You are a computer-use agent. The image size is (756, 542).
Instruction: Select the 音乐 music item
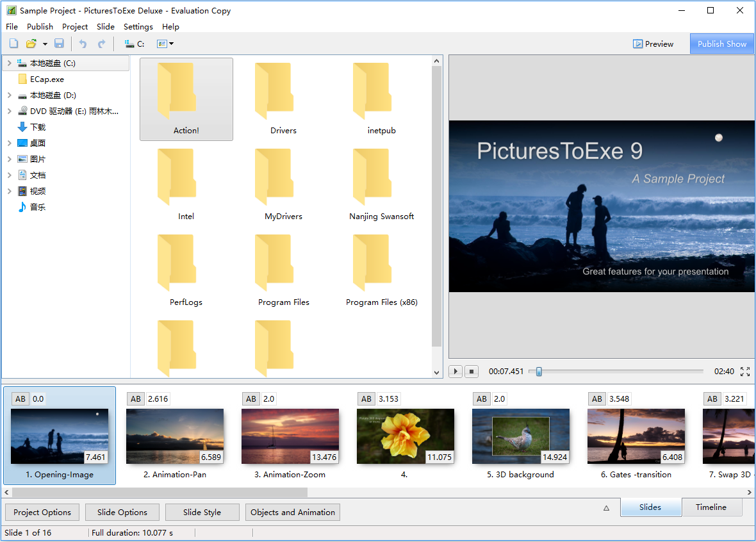(x=32, y=208)
